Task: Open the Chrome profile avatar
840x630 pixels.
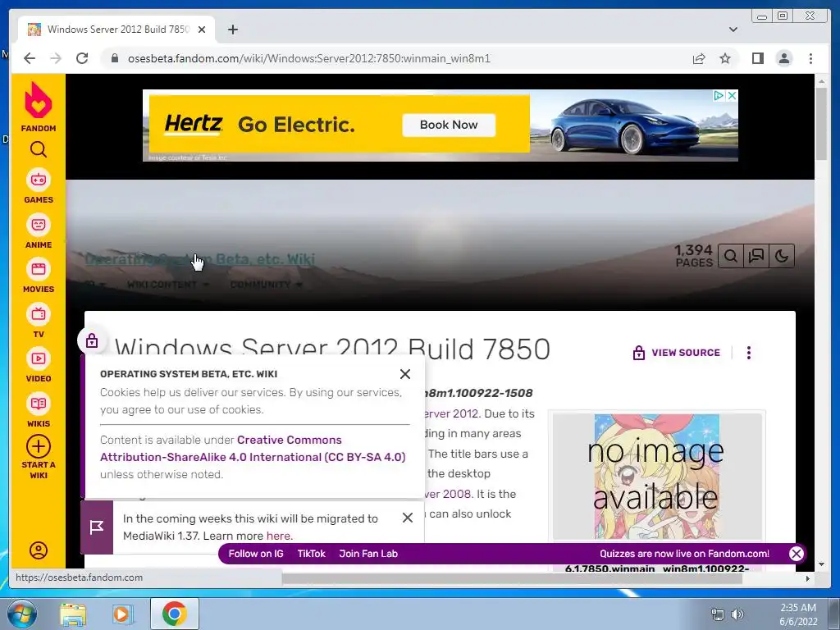Action: [783, 58]
